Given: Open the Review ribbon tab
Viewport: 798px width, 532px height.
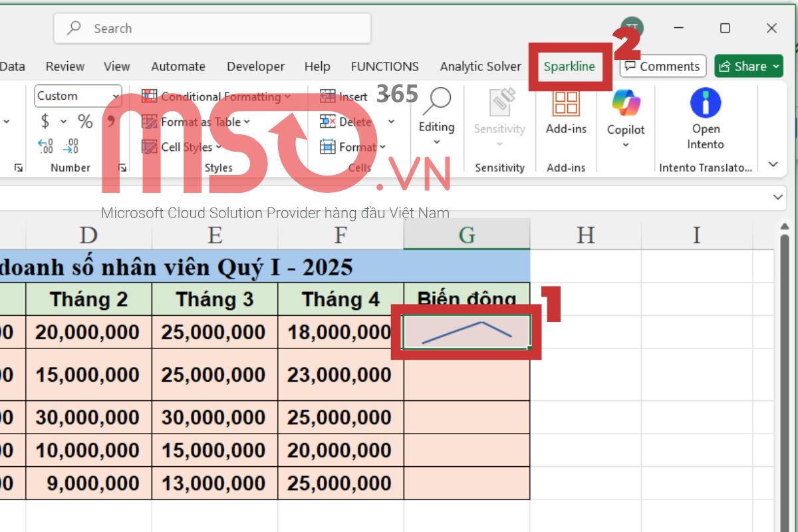Looking at the screenshot, I should (x=65, y=66).
